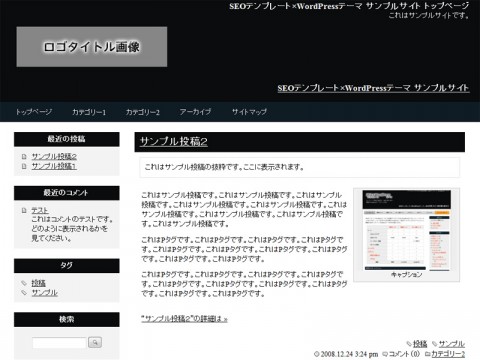Image resolution: width=480 pixels, height=360 pixels.
Task: Click the これはサンプル投稿の抜粋です excerpt box
Action: coord(300,167)
